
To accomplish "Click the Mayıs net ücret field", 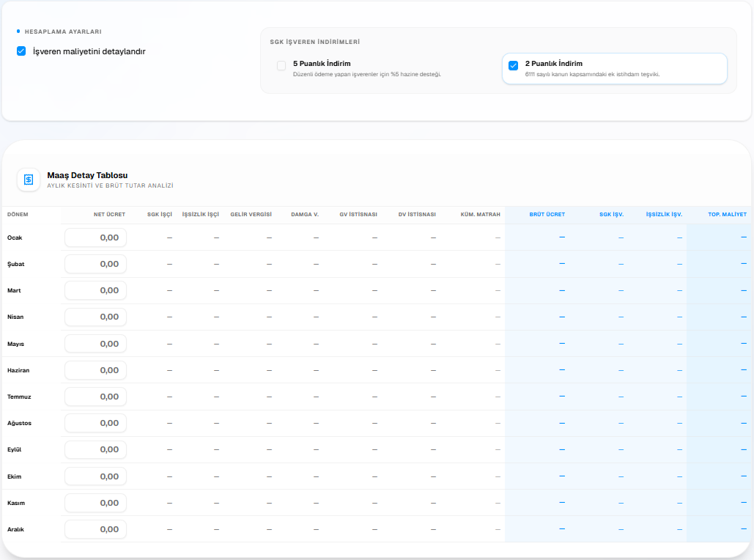I will pos(96,344).
